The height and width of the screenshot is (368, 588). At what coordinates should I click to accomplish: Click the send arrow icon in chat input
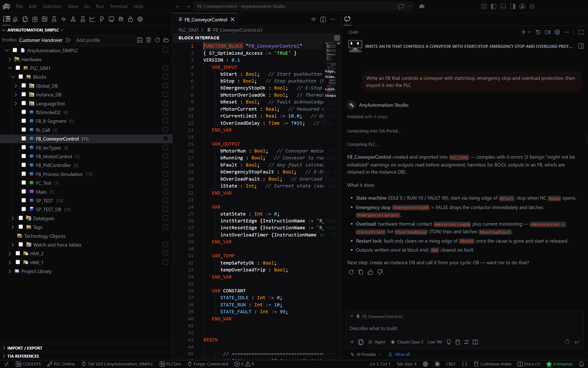(577, 342)
